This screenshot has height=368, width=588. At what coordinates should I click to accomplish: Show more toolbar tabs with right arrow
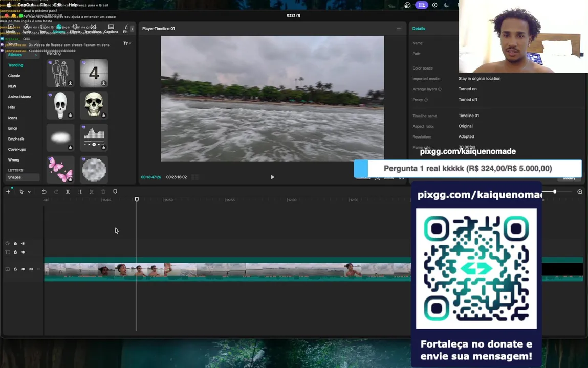pyautogui.click(x=132, y=29)
